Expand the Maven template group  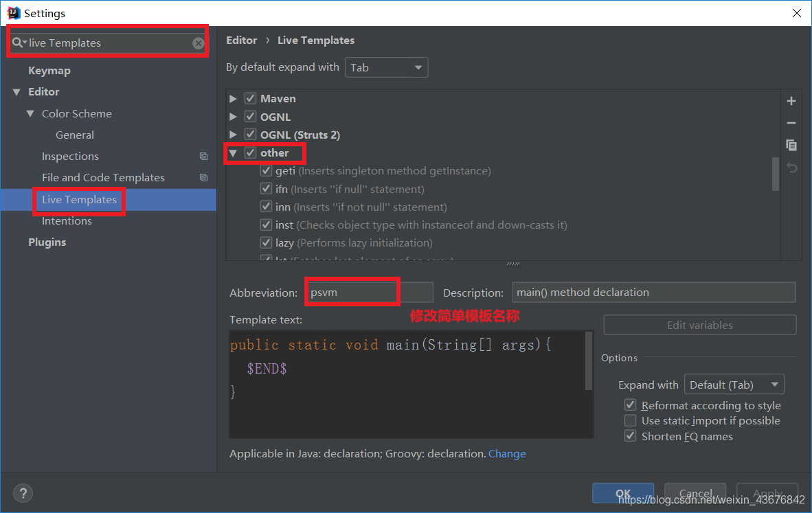(x=233, y=98)
